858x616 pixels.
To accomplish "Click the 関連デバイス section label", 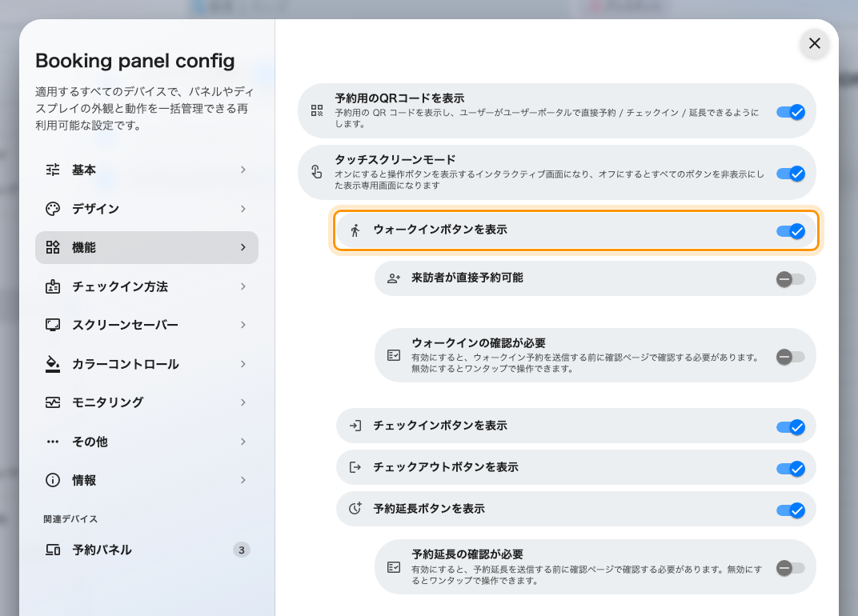I will [x=70, y=519].
